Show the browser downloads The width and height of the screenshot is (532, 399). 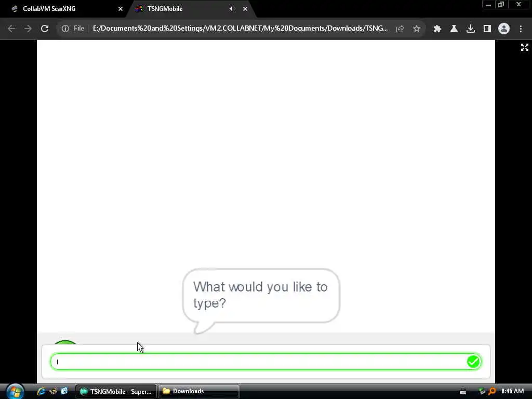[x=471, y=29]
